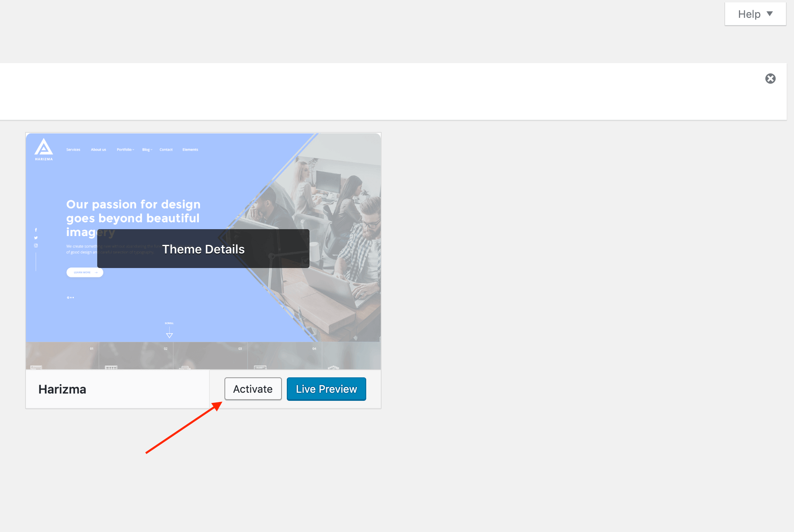Click the scroll down arrow icon
The height and width of the screenshot is (532, 794).
169,335
